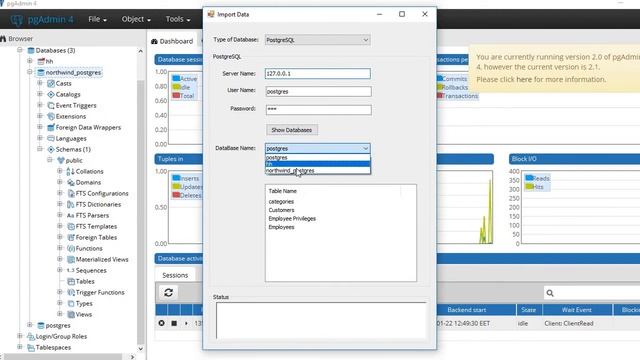This screenshot has width=640, height=360.
Task: Select the Sessions tab
Action: coord(175,276)
